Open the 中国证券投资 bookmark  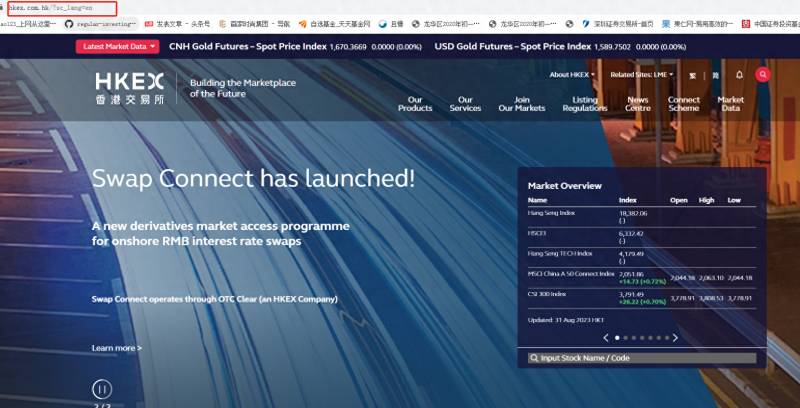point(771,24)
